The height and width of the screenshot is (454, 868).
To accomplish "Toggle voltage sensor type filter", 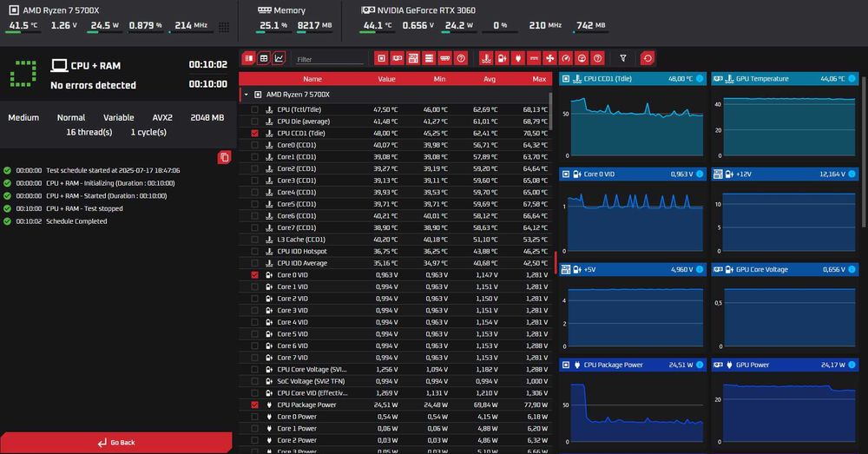I will 502,58.
